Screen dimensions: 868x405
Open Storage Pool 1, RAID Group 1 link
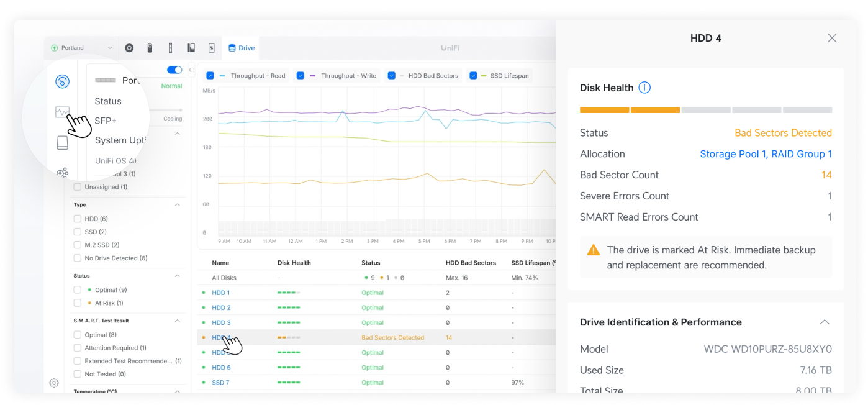pyautogui.click(x=766, y=154)
